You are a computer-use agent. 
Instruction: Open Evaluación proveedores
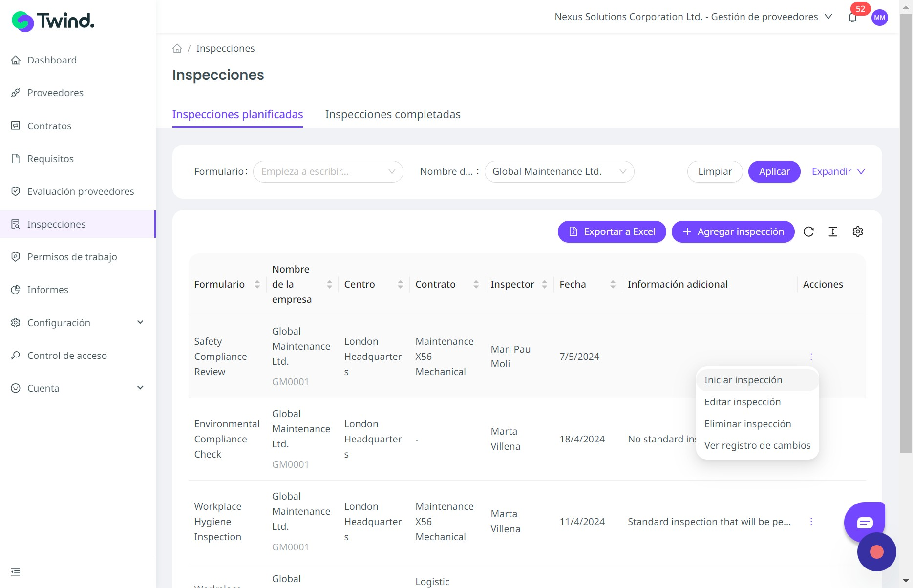(81, 191)
